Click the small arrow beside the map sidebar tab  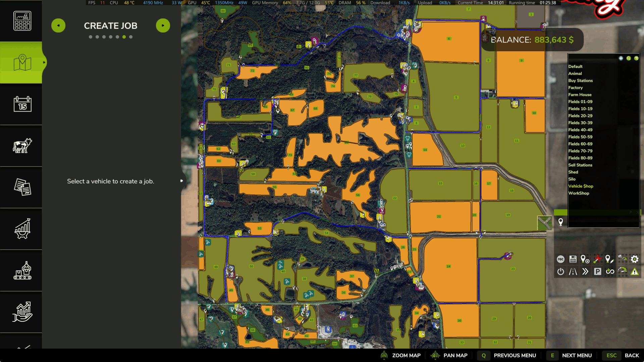click(x=44, y=62)
